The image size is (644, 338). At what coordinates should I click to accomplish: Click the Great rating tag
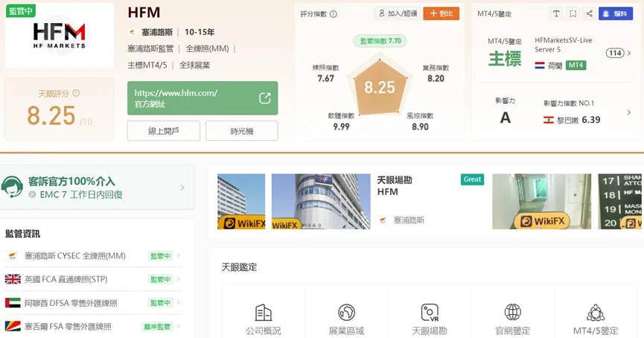472,179
